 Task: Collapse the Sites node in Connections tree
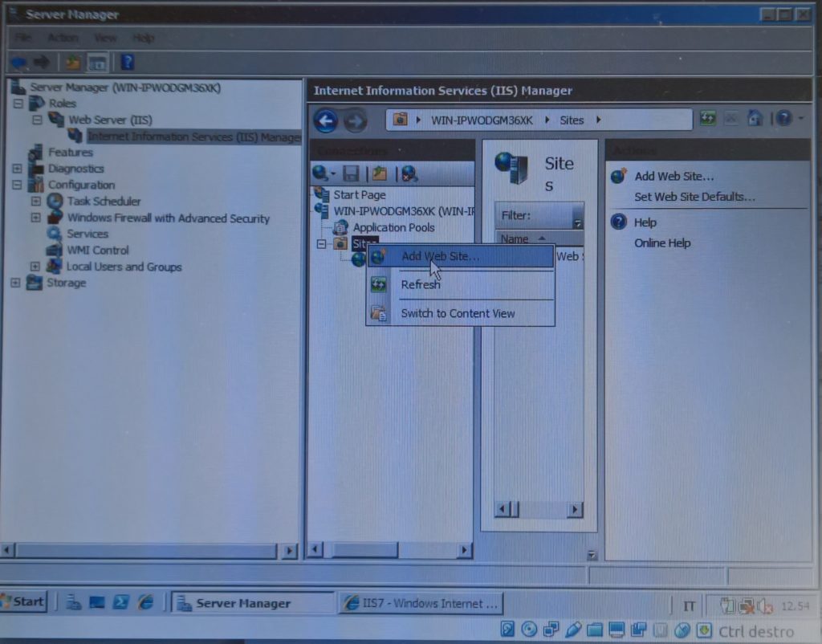[321, 244]
